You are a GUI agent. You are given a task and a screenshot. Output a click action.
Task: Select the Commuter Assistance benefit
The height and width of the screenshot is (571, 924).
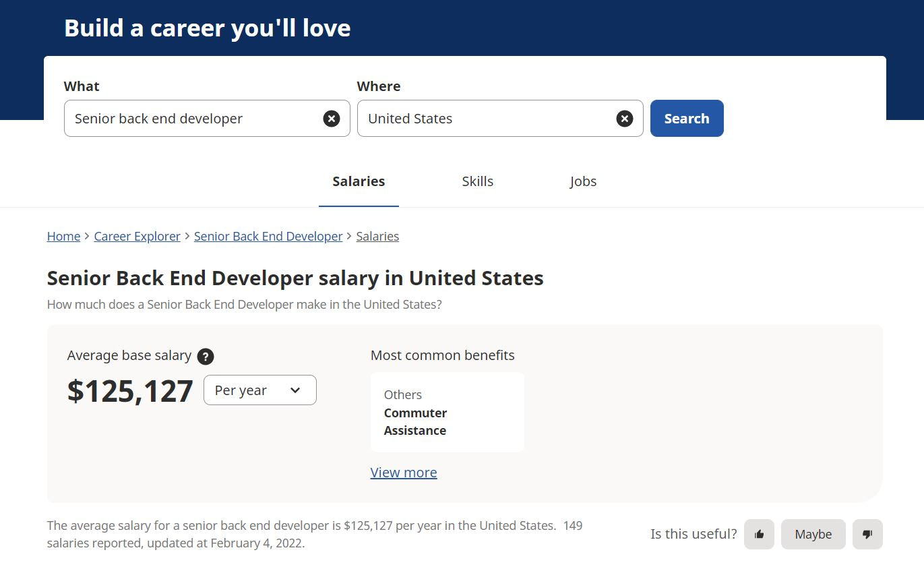coord(415,421)
